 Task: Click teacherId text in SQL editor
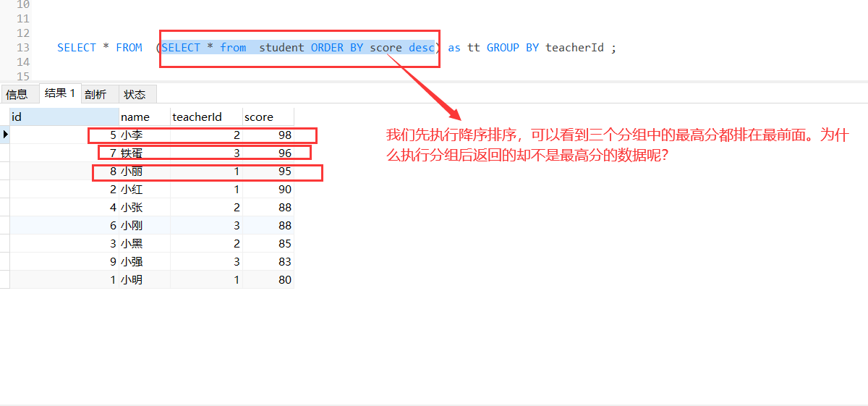click(574, 48)
